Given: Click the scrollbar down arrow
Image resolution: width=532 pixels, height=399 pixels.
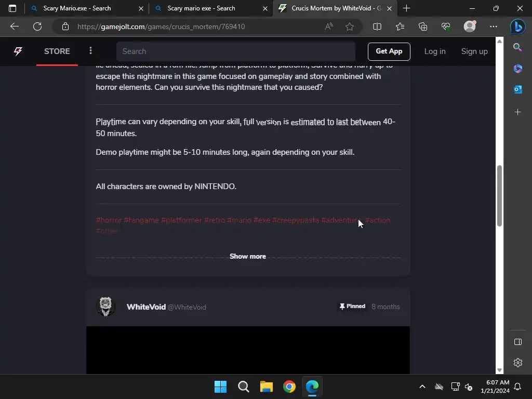Looking at the screenshot, I should 499,370.
